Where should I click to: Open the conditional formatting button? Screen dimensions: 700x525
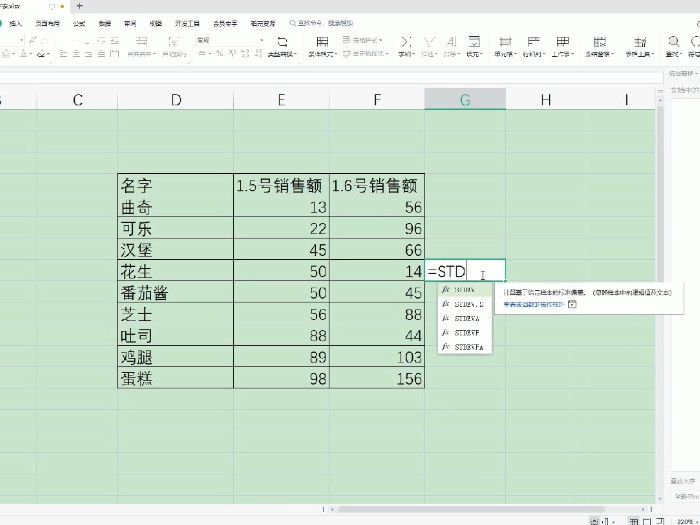[x=322, y=46]
